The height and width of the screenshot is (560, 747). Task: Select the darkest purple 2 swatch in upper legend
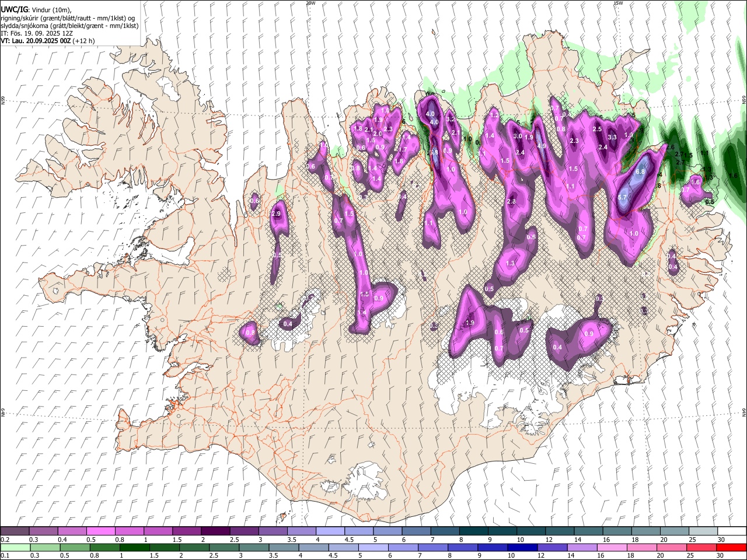(215, 531)
